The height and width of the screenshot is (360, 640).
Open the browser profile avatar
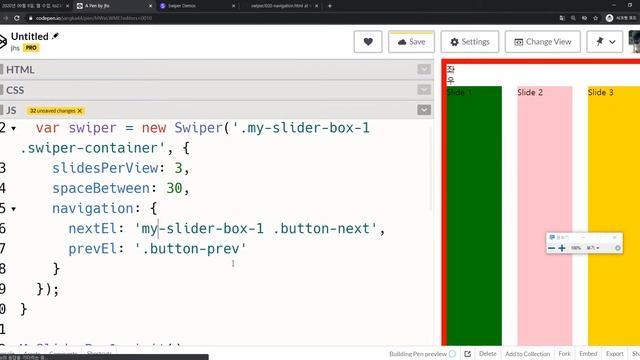(x=609, y=18)
